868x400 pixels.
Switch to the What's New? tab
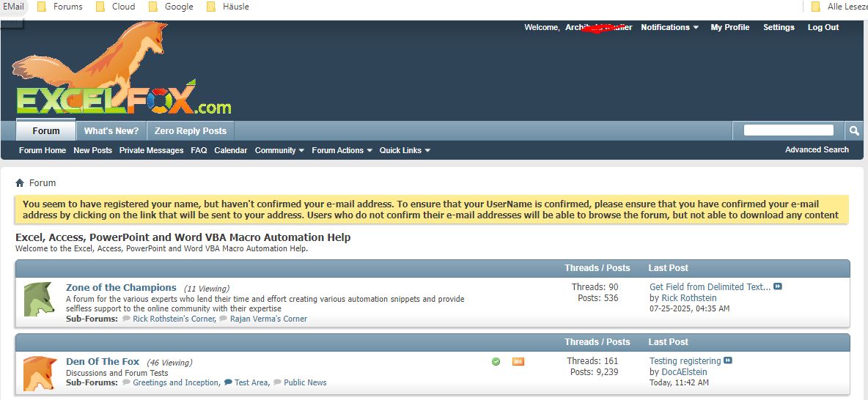click(x=111, y=130)
